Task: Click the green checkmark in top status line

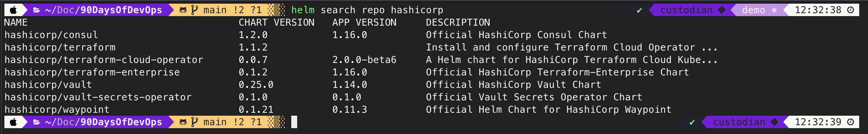Action: point(640,10)
